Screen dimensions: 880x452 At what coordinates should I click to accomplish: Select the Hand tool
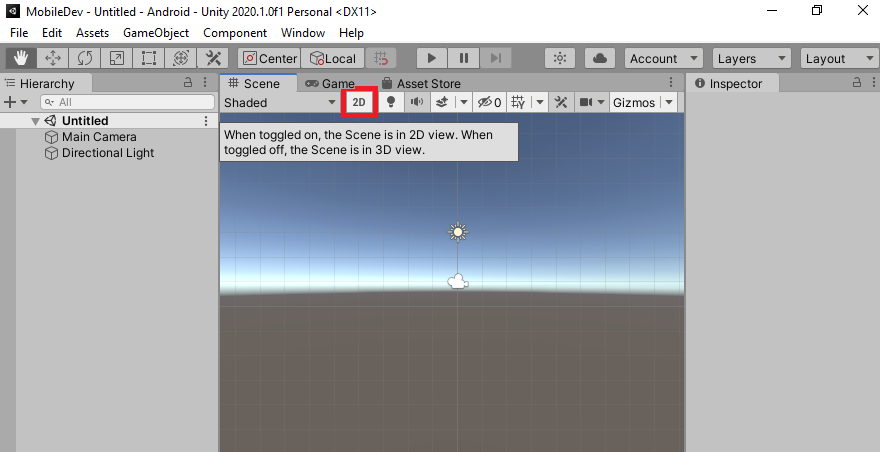pyautogui.click(x=21, y=58)
